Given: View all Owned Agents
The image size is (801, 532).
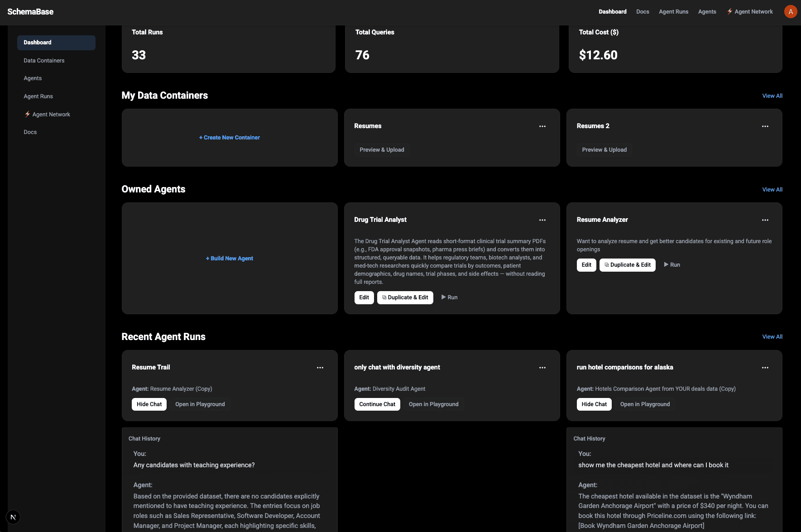Looking at the screenshot, I should [x=772, y=189].
